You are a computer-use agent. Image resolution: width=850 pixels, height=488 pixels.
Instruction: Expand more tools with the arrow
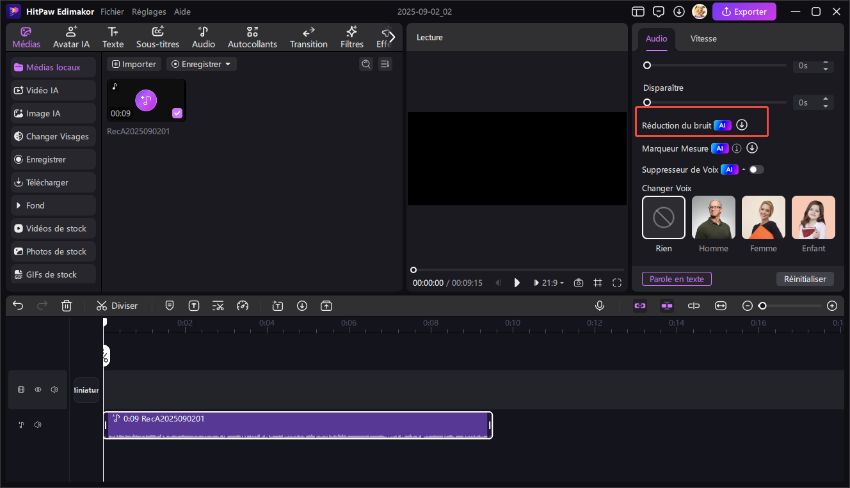tap(392, 37)
